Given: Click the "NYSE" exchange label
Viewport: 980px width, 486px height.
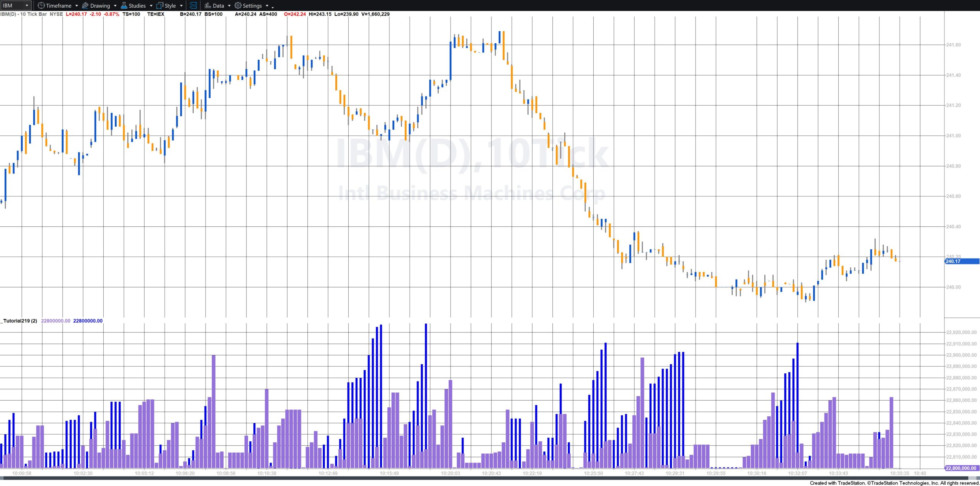Looking at the screenshot, I should 56,14.
